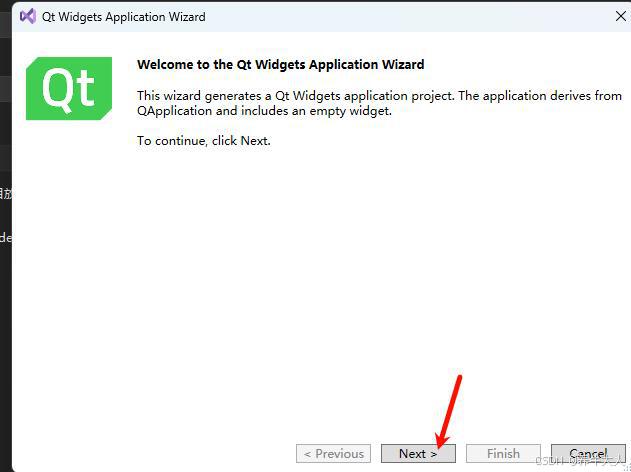
Task: Cancel the Qt Widgets Application Wizard
Action: [588, 453]
